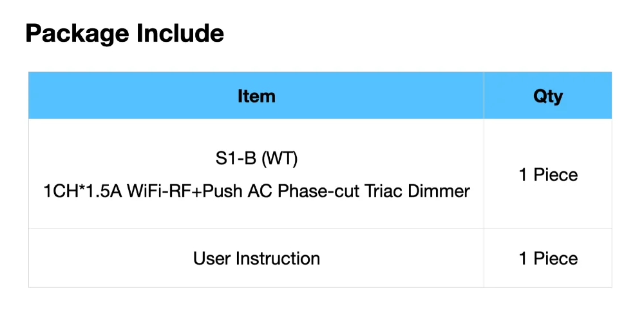Click the 1CH*1.5A text
This screenshot has width=644, height=315.
pos(83,191)
